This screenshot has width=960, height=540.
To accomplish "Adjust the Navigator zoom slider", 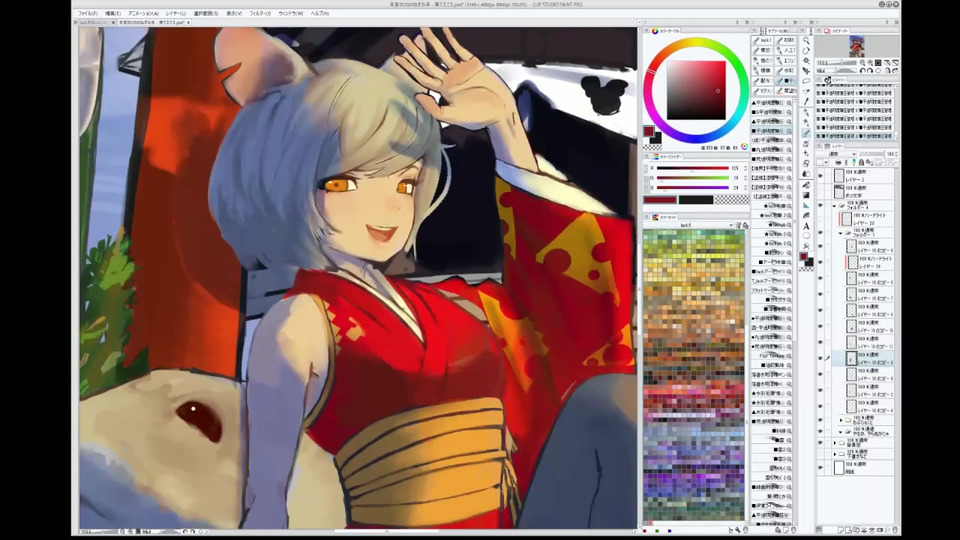I will pos(843,63).
